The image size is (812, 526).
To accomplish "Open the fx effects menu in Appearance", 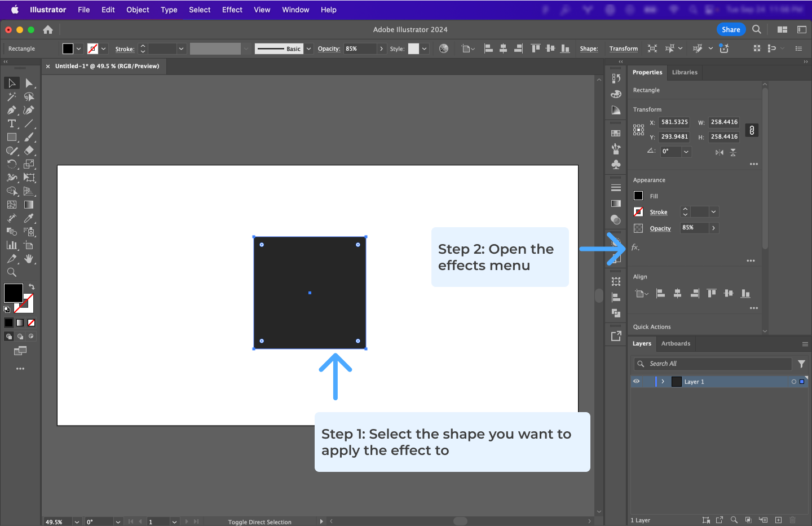I will [x=634, y=247].
